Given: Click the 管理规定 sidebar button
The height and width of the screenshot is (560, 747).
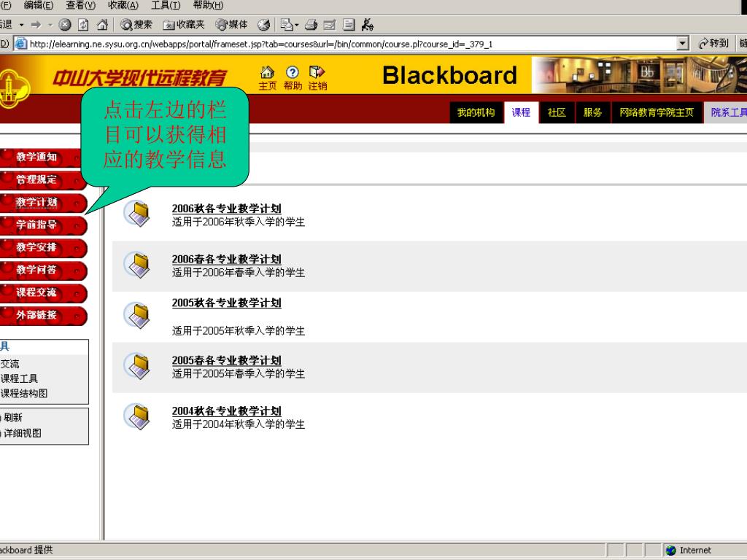Looking at the screenshot, I should (x=42, y=180).
